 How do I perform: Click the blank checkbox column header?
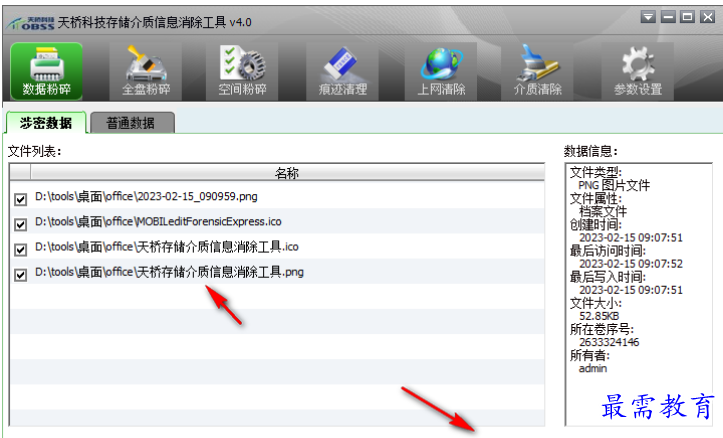[x=20, y=173]
